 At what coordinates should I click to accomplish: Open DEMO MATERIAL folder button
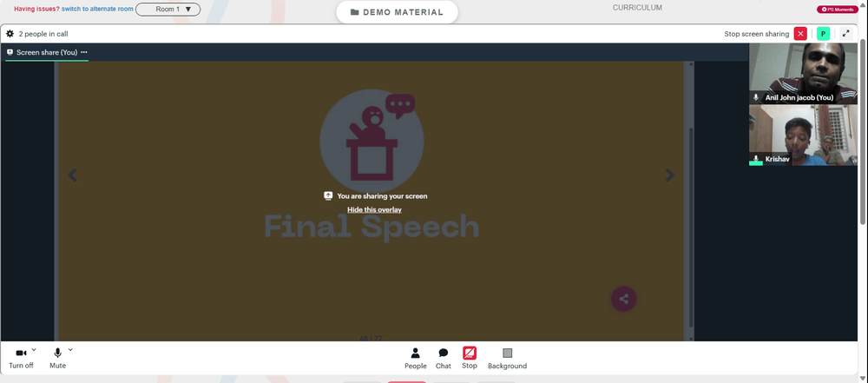(397, 12)
